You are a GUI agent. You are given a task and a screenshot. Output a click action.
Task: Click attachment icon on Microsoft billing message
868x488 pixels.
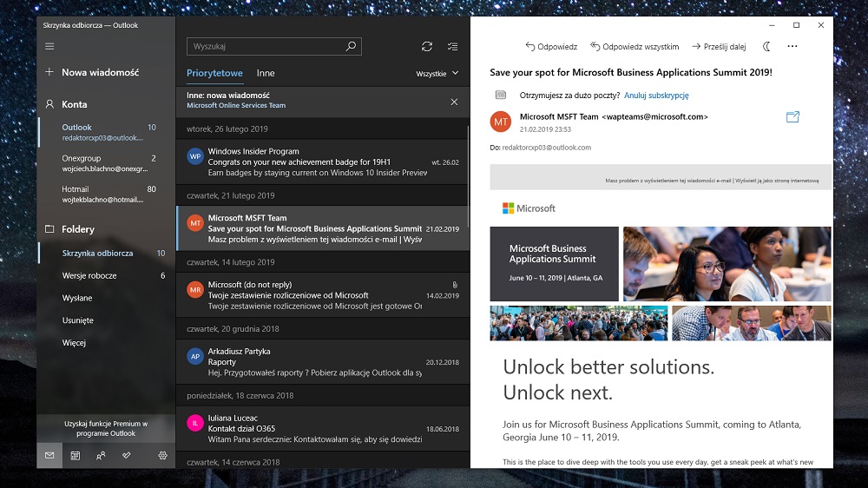(455, 285)
